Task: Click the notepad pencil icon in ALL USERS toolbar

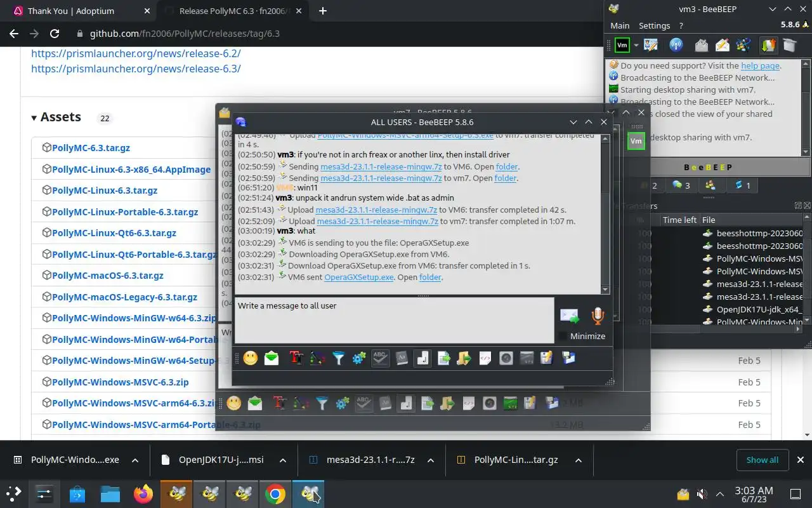Action: tap(547, 358)
